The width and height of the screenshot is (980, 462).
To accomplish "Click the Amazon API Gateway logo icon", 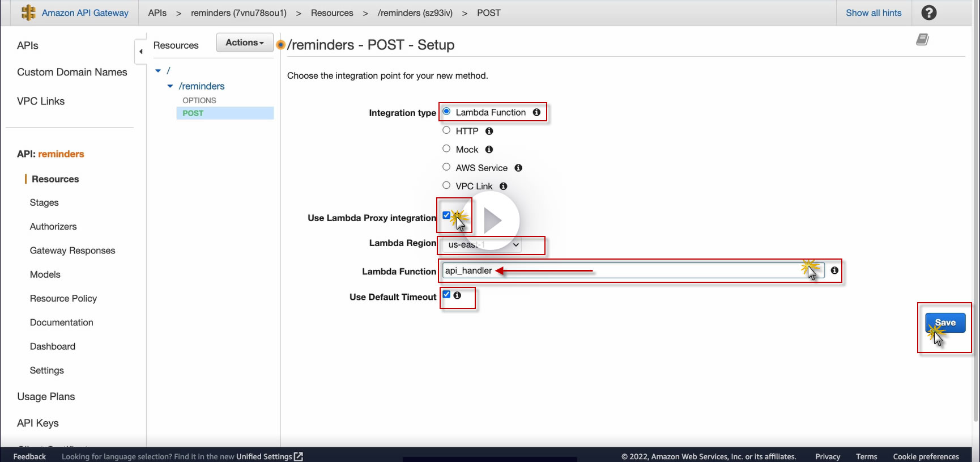I will point(28,12).
